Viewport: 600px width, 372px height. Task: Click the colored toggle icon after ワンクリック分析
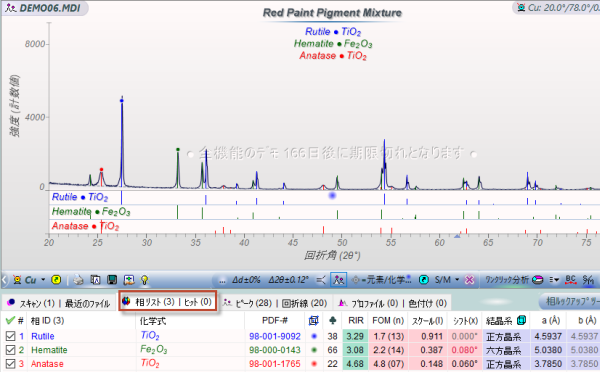coord(538,280)
